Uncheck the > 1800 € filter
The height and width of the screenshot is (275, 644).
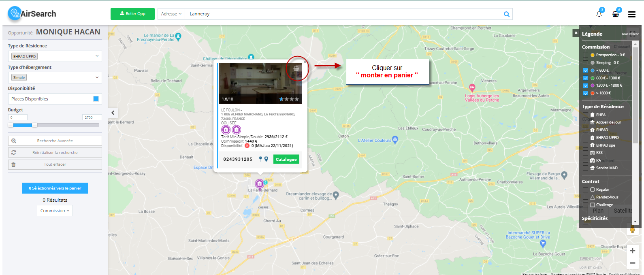click(x=585, y=93)
